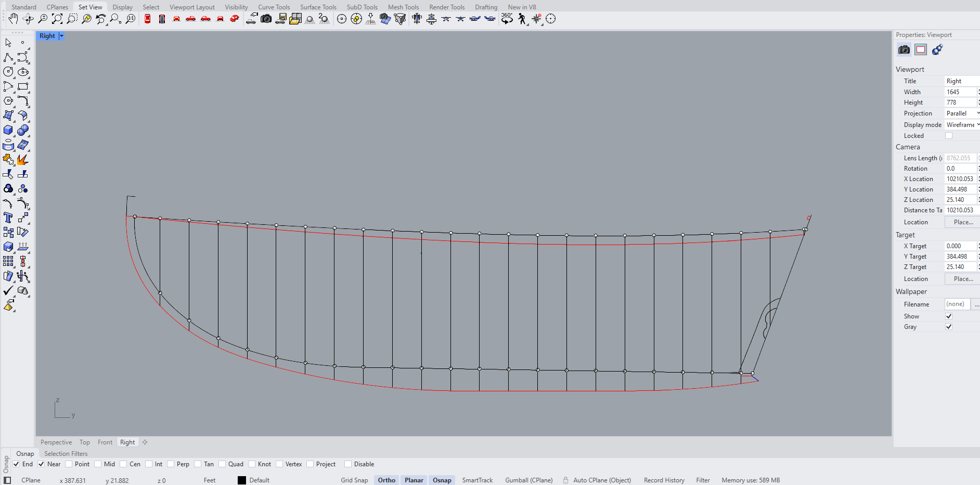This screenshot has height=485, width=980.
Task: Switch to the Curve Tools toolbar tab
Action: pyautogui.click(x=274, y=7)
